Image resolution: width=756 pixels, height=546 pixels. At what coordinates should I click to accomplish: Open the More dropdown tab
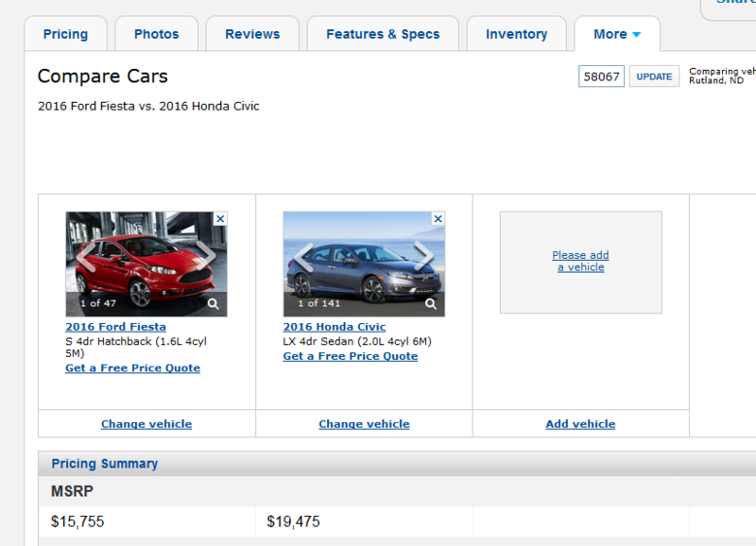616,34
